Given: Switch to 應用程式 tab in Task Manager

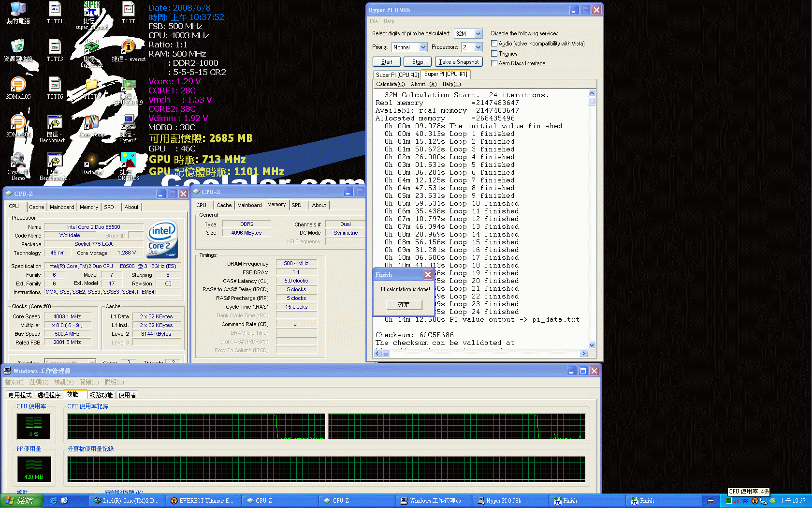Looking at the screenshot, I should click(20, 395).
